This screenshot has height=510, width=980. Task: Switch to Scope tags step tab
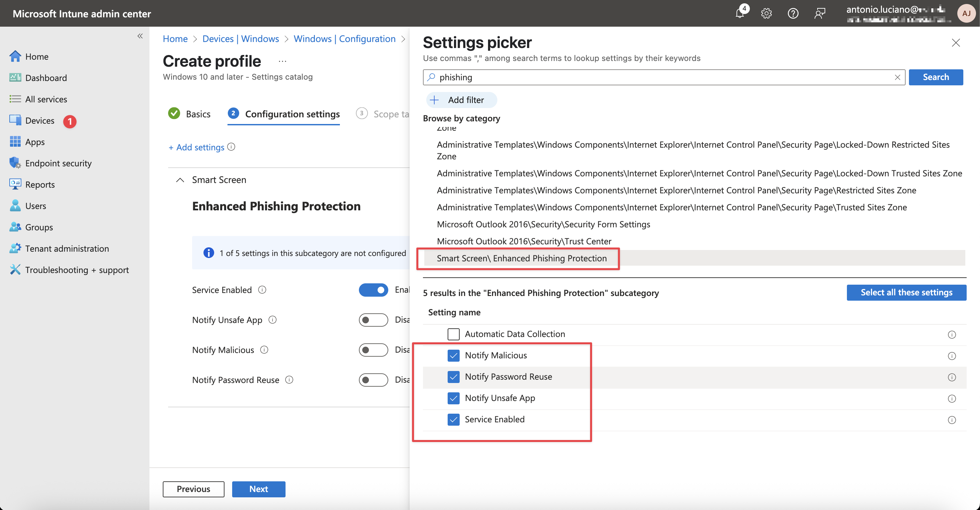click(x=382, y=113)
